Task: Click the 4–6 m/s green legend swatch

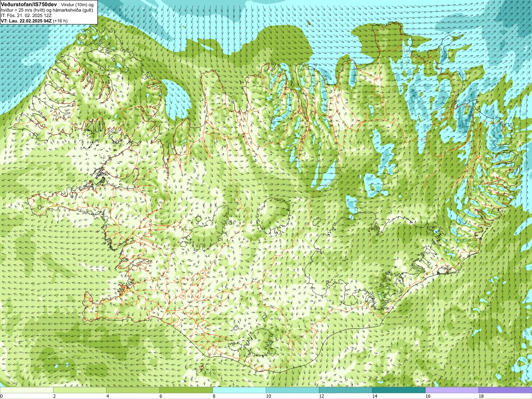Action: click(133, 390)
